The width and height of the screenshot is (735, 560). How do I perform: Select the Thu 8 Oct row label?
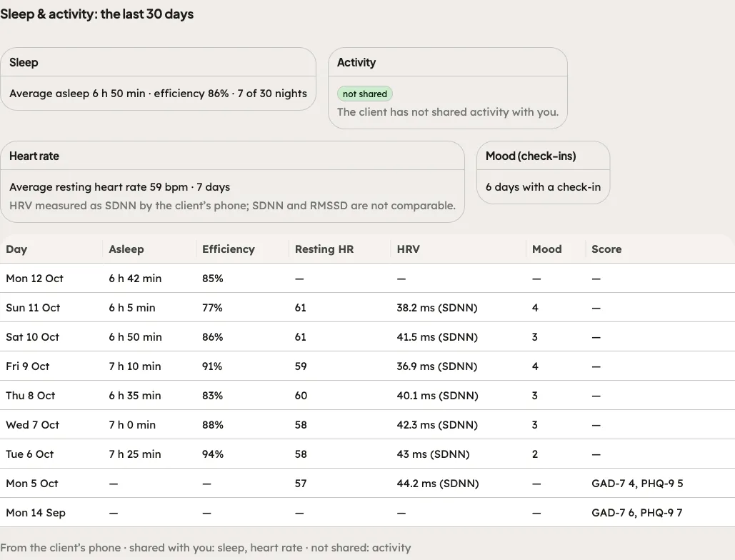tap(30, 396)
